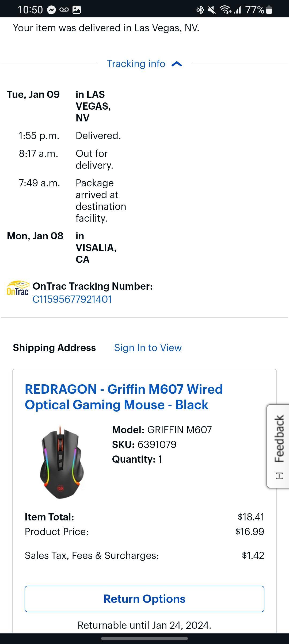Tap the voicemail status icon
The width and height of the screenshot is (289, 644).
coord(64,10)
